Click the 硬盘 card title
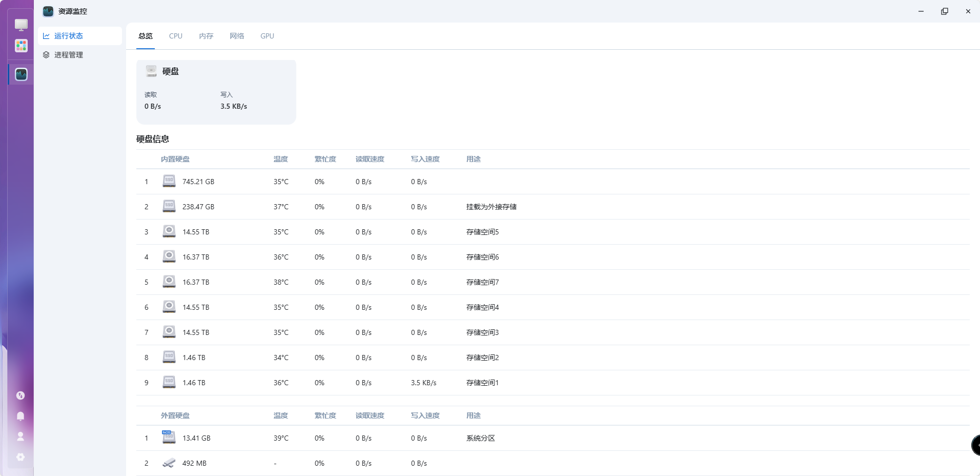This screenshot has width=980, height=476. (x=171, y=71)
